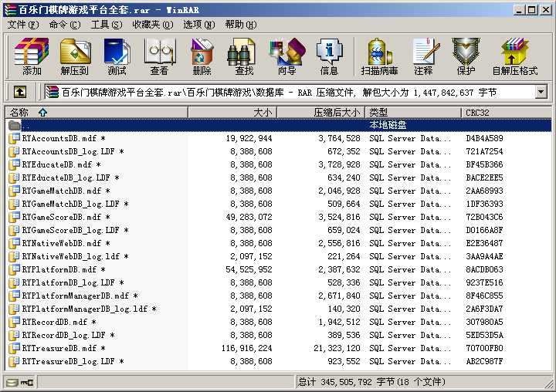
Task: Click the parent folder '..' icon row
Action: click(x=278, y=125)
